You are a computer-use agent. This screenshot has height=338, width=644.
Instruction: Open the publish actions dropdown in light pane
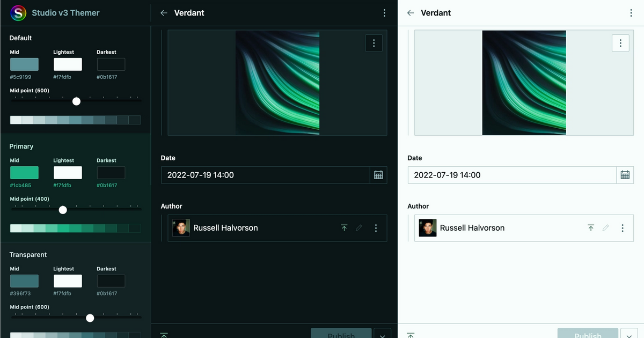click(629, 334)
